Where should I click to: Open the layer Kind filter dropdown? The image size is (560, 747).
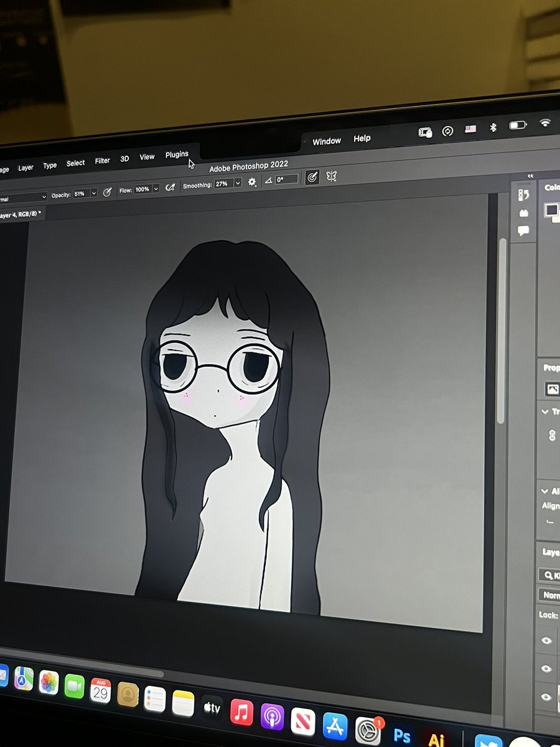click(550, 576)
